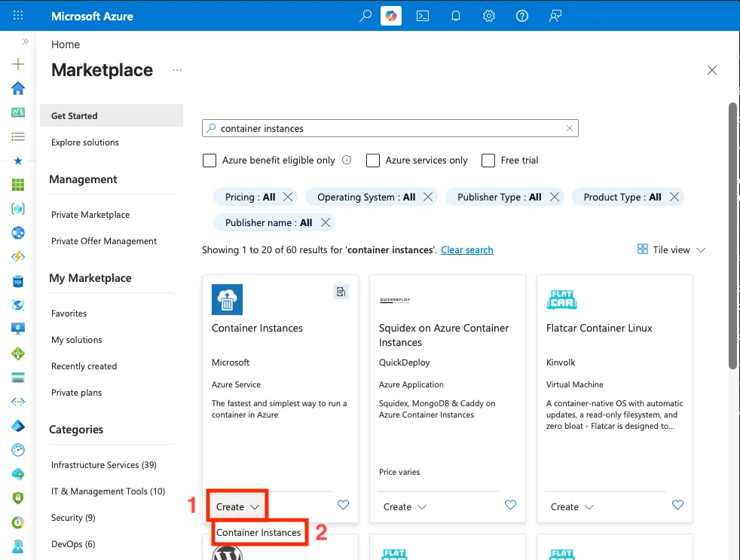
Task: Click the info icon beside Azure benefit eligible
Action: click(x=347, y=160)
